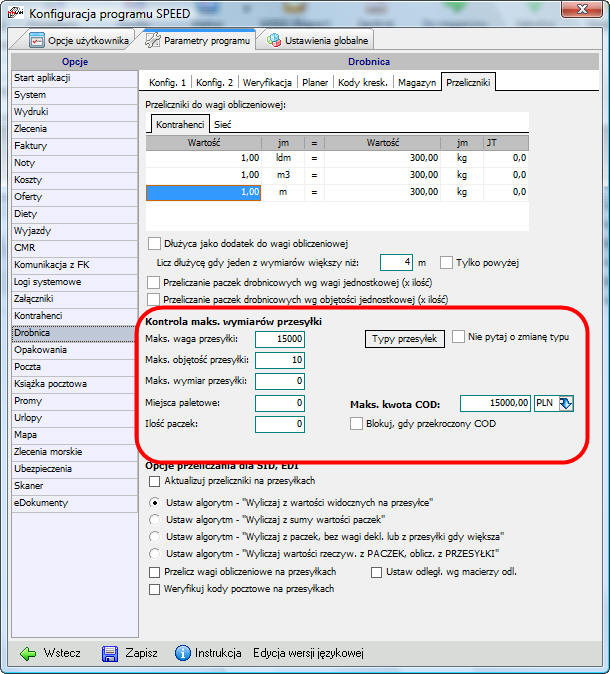The image size is (610, 674).
Task: Click the Parametry programu wrench icon
Action: (152, 40)
